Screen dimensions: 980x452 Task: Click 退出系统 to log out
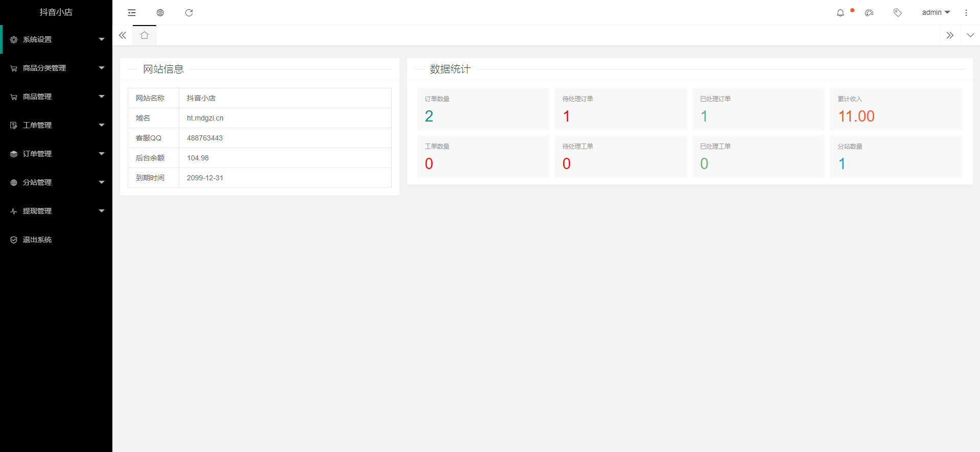click(37, 240)
